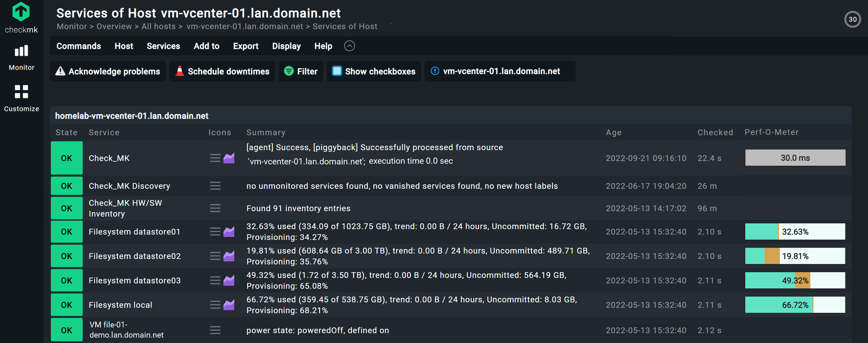Enable Show checkboxes
The width and height of the screenshot is (868, 343).
coord(373,71)
